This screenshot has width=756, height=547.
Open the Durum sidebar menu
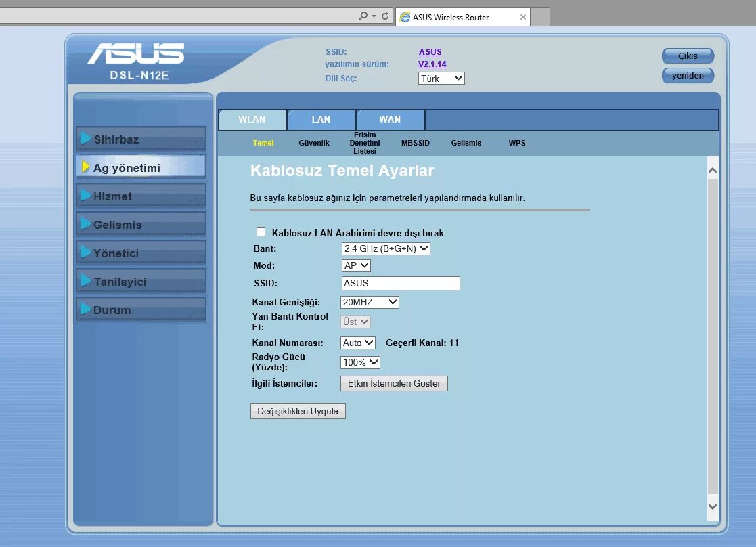141,309
